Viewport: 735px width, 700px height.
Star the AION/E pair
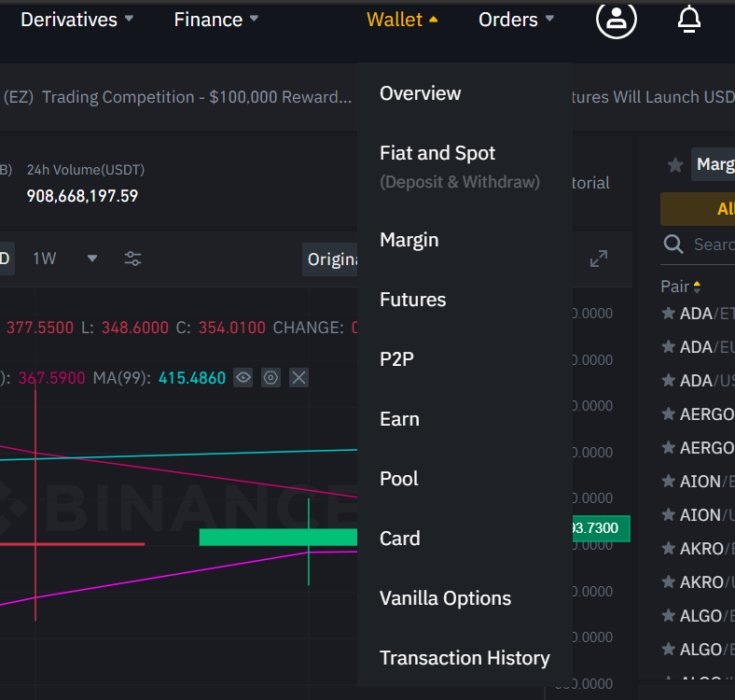[669, 481]
